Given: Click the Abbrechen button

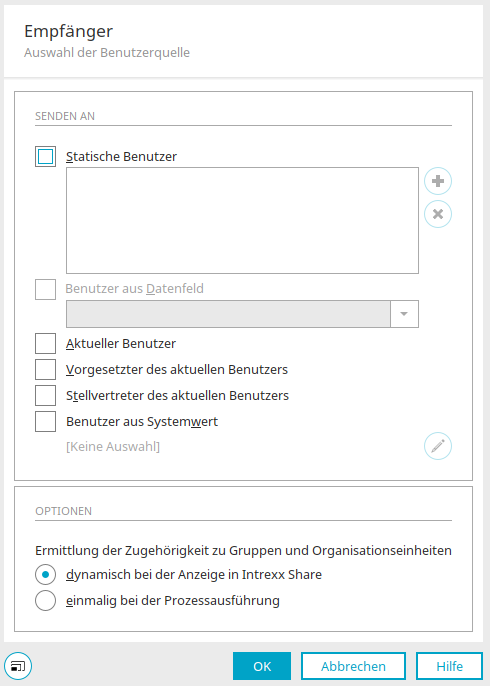Looking at the screenshot, I should click(x=353, y=666).
